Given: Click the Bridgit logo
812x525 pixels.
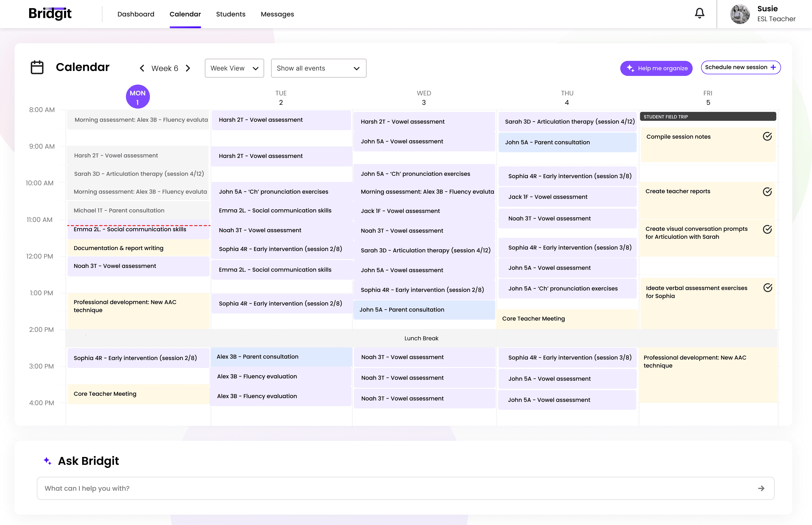Looking at the screenshot, I should click(x=50, y=14).
